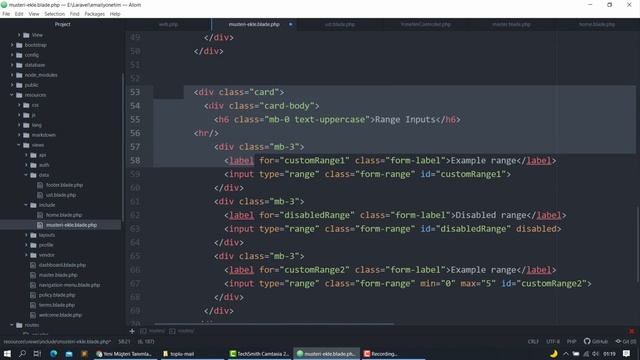
Task: Close bottom dock with red X icon
Action: coord(632,331)
